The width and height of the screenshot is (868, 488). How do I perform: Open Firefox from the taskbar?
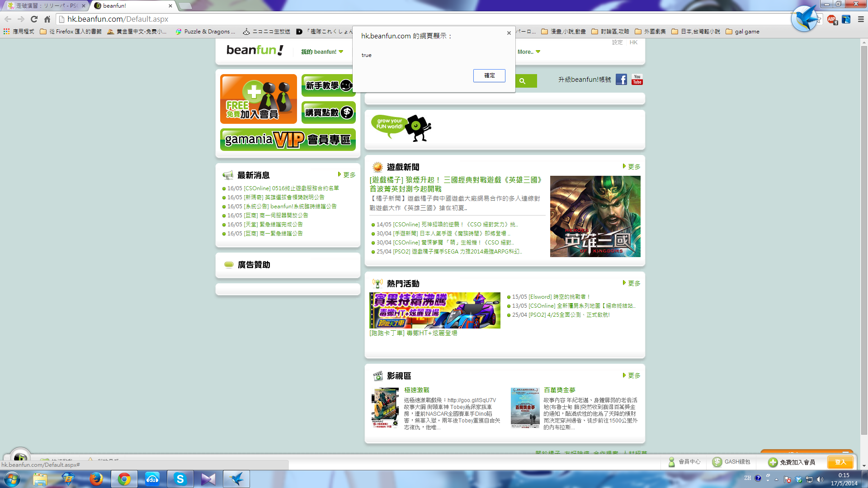pos(96,479)
